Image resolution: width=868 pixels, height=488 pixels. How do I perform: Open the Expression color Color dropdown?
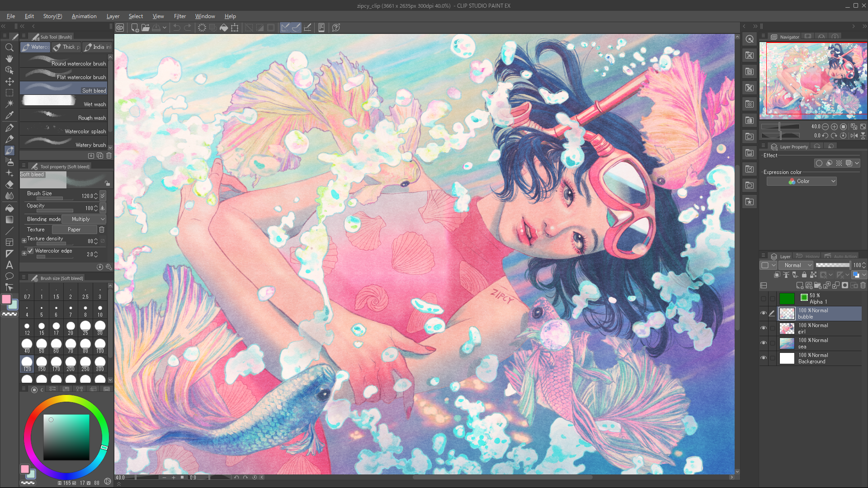pyautogui.click(x=801, y=181)
